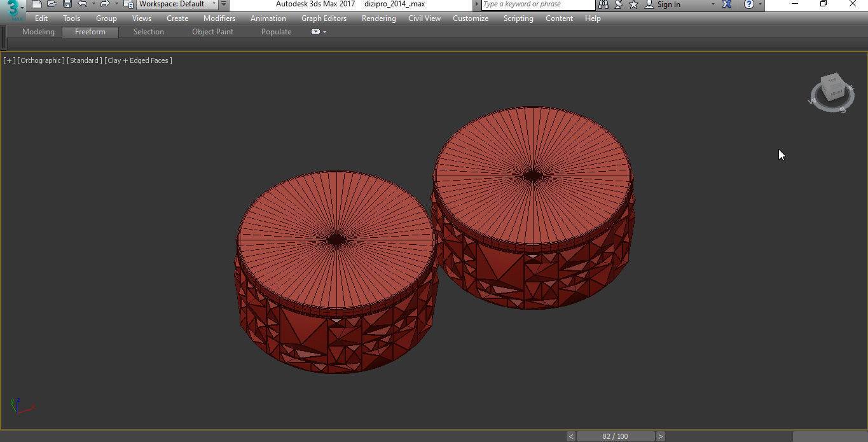Set the project folder icon

128,4
